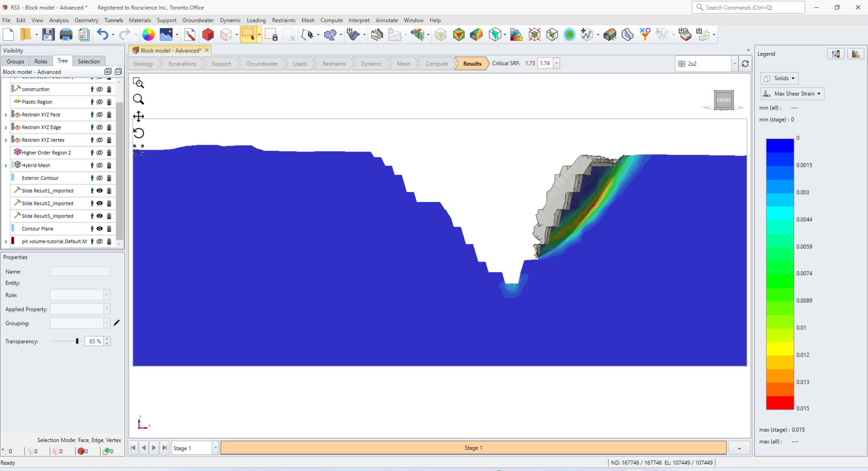Click the funnel filter icon in the toolbar
868x471 pixels.
coord(645,34)
